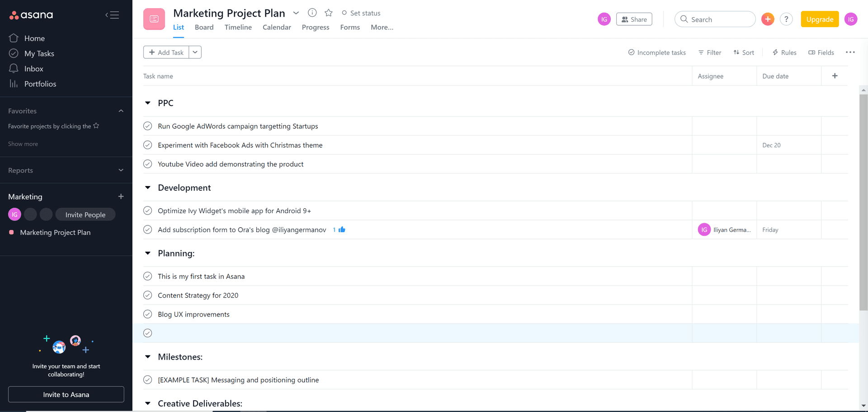Open the Calendar view tab
The width and height of the screenshot is (868, 412).
pos(277,27)
